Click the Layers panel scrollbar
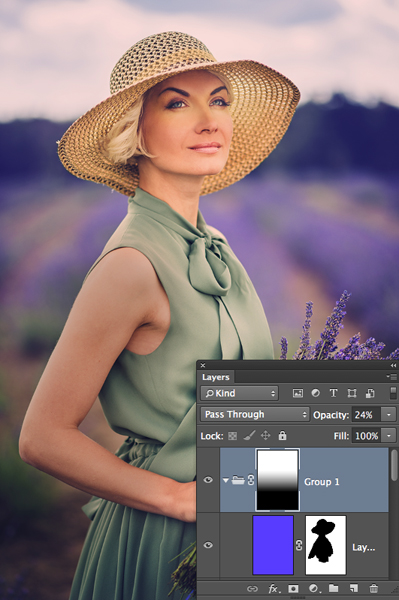This screenshot has width=399, height=600. [x=394, y=465]
